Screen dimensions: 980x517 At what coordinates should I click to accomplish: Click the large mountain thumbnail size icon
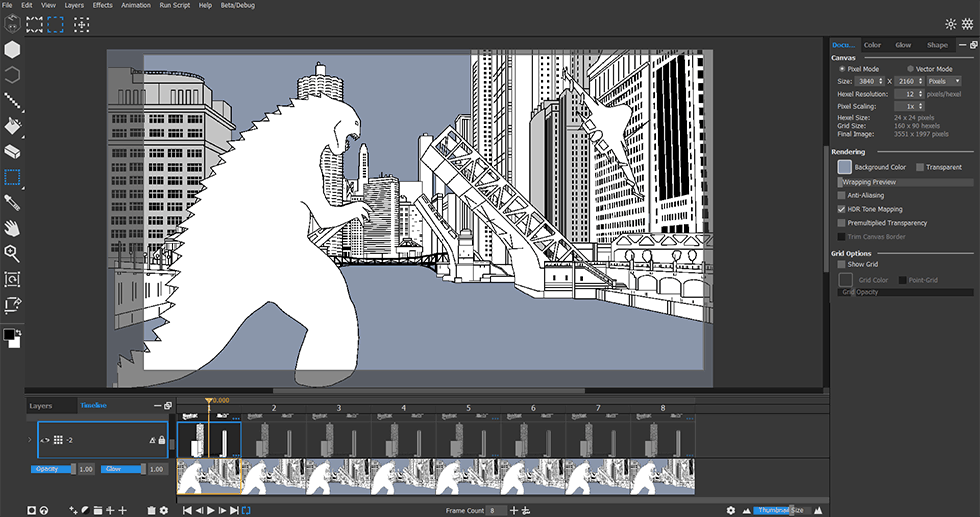coord(818,511)
